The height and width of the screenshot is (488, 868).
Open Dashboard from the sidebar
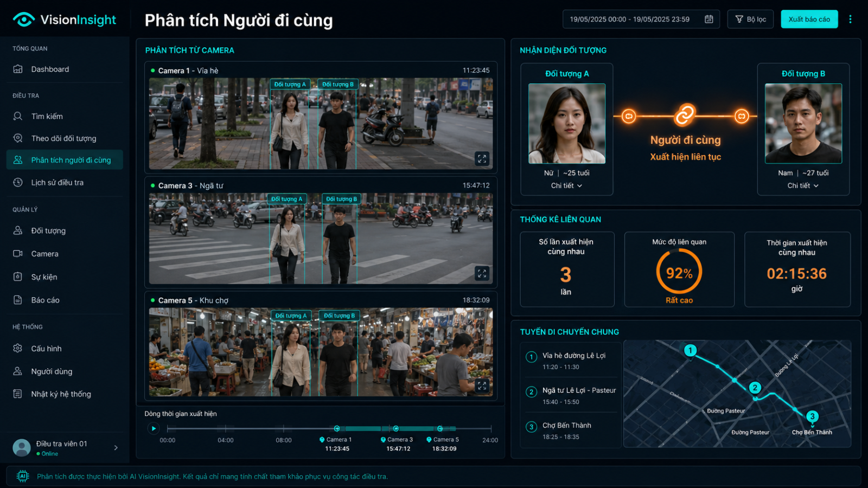65,69
